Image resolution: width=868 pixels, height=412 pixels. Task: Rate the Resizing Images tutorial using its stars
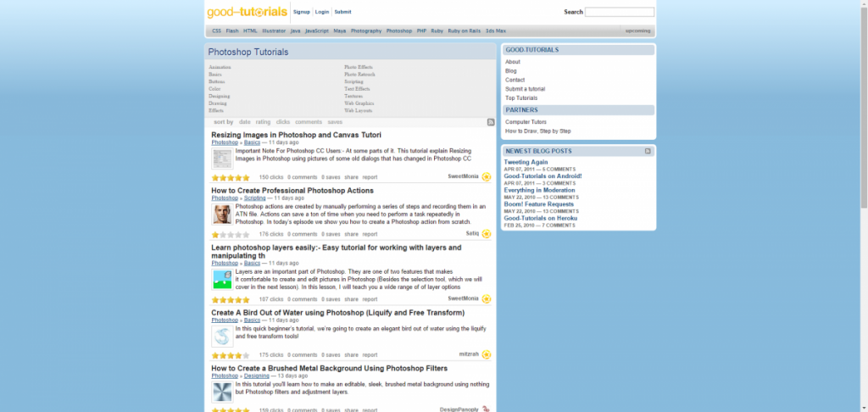(231, 178)
